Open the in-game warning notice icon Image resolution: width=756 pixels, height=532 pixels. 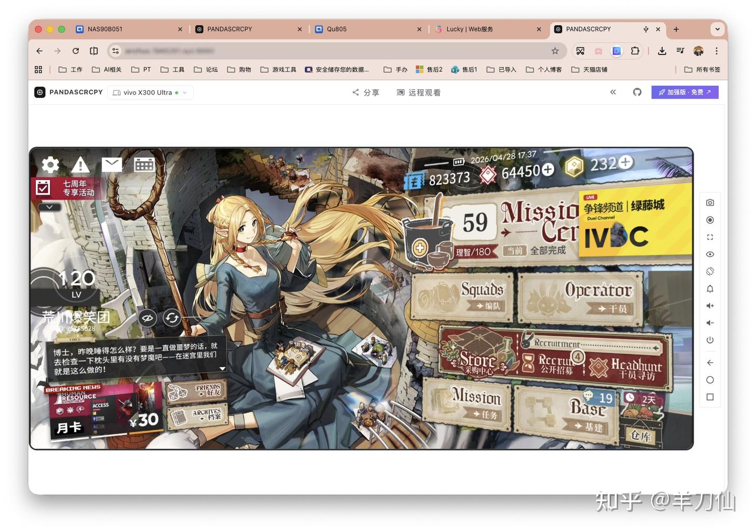point(80,165)
